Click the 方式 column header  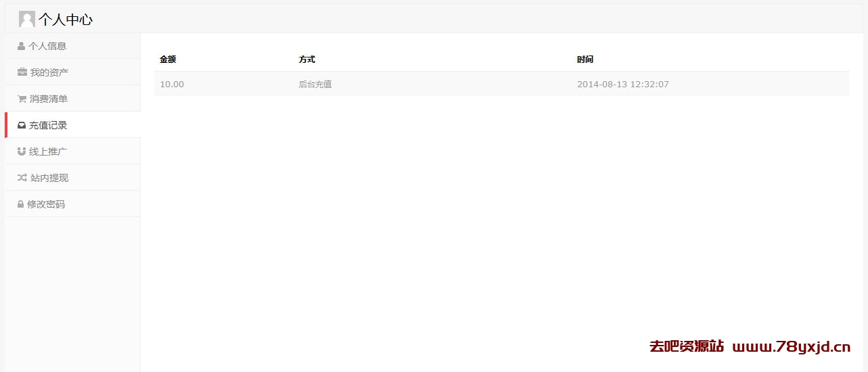[x=307, y=60]
